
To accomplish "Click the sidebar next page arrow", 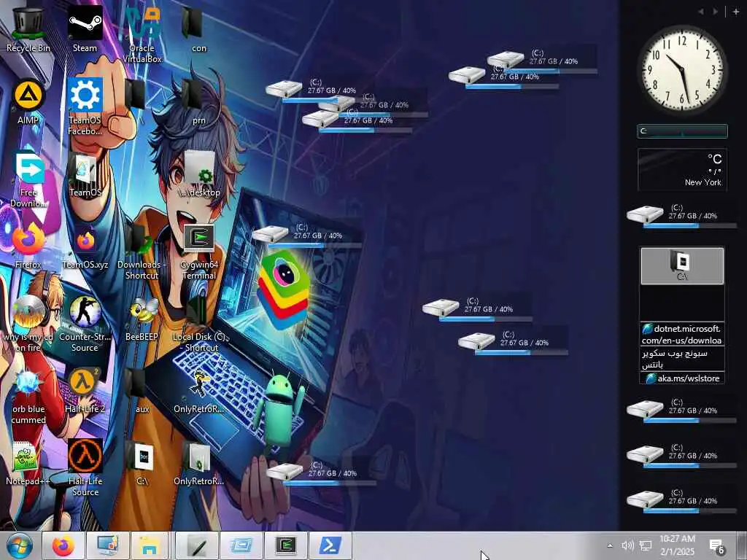I will (x=716, y=12).
